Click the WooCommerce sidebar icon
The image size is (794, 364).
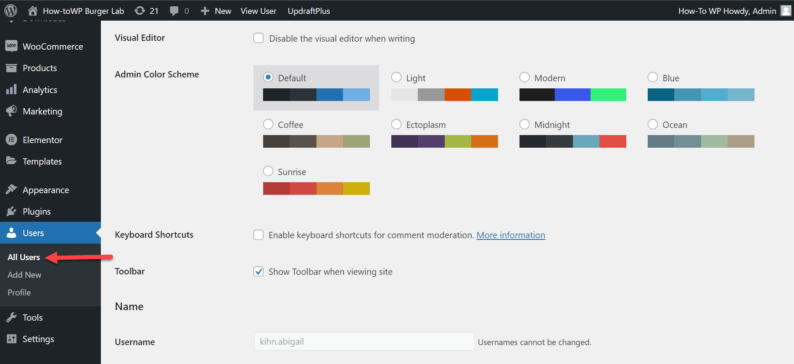pos(11,47)
